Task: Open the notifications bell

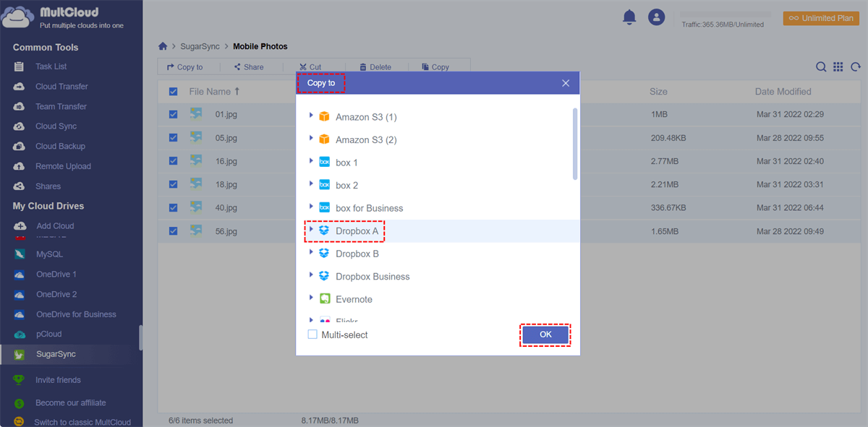Action: pos(629,17)
